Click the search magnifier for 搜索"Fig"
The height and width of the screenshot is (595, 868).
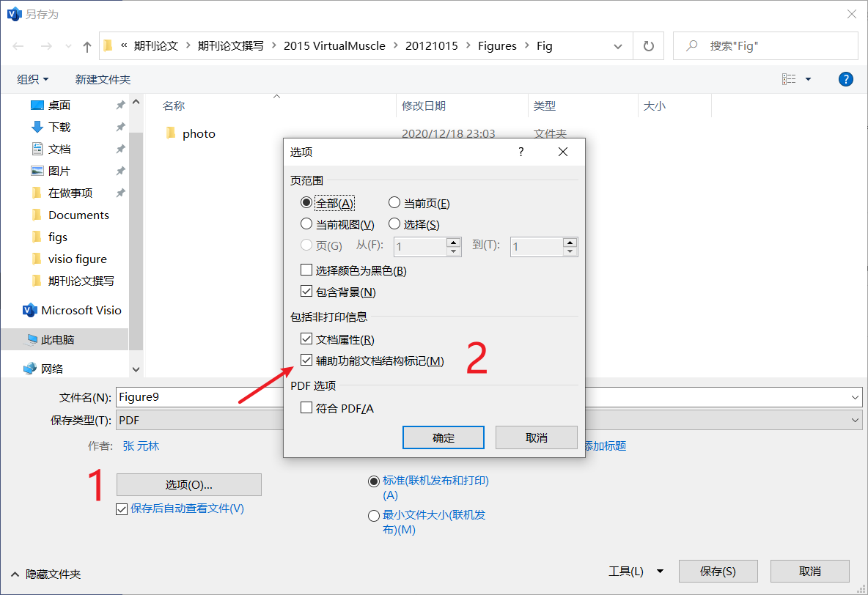pos(690,45)
